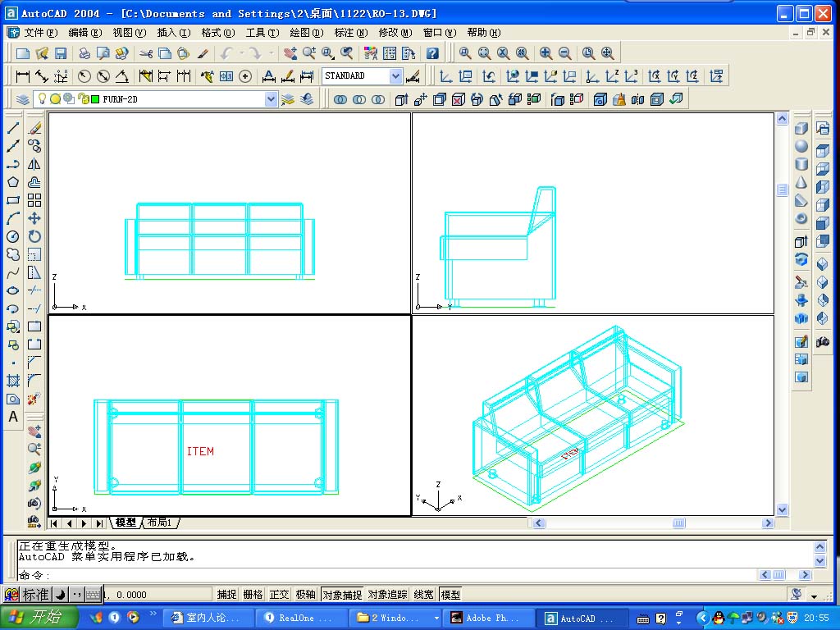Click the Mirror tool

(34, 164)
